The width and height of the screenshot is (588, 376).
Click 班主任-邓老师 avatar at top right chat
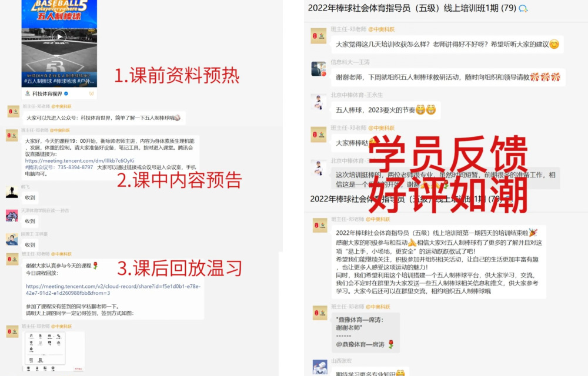(319, 36)
